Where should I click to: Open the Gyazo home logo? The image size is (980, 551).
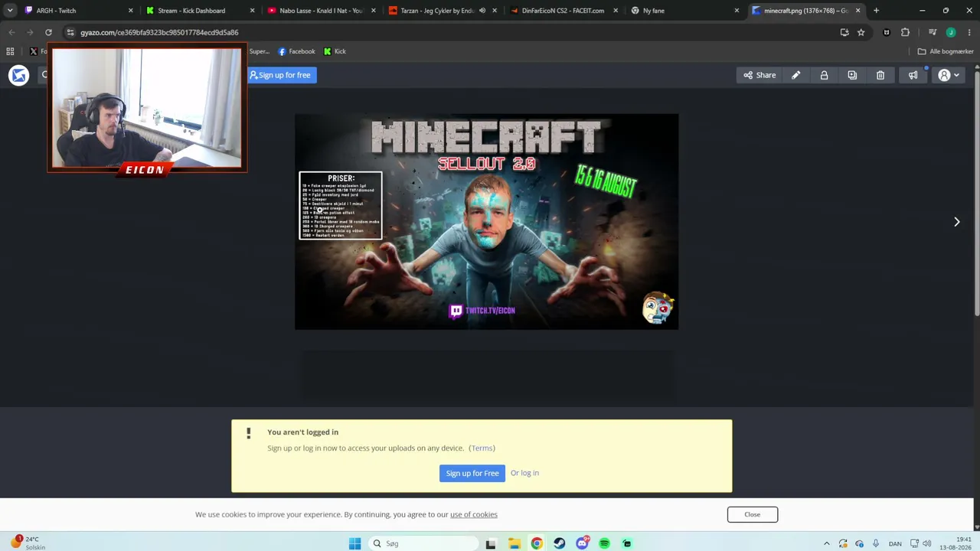[x=19, y=75]
